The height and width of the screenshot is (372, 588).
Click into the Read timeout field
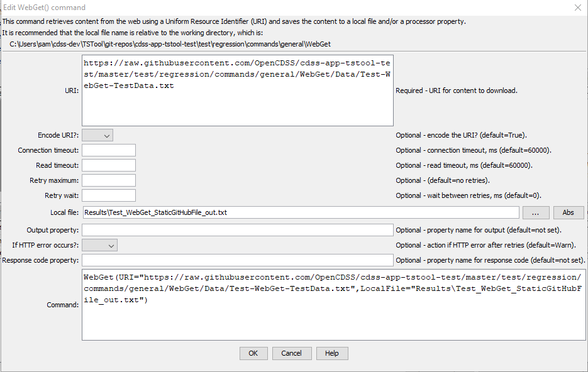[x=109, y=165]
